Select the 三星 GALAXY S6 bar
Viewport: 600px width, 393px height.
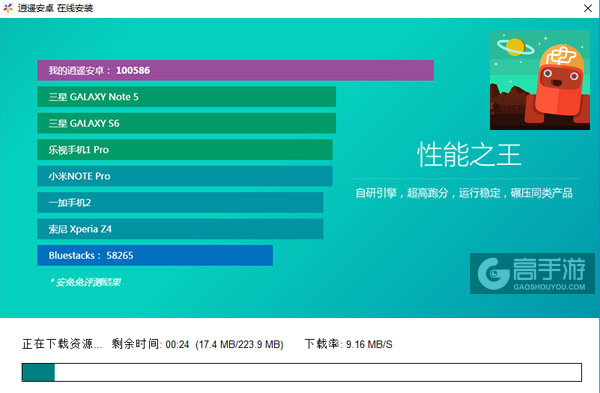pos(186,123)
